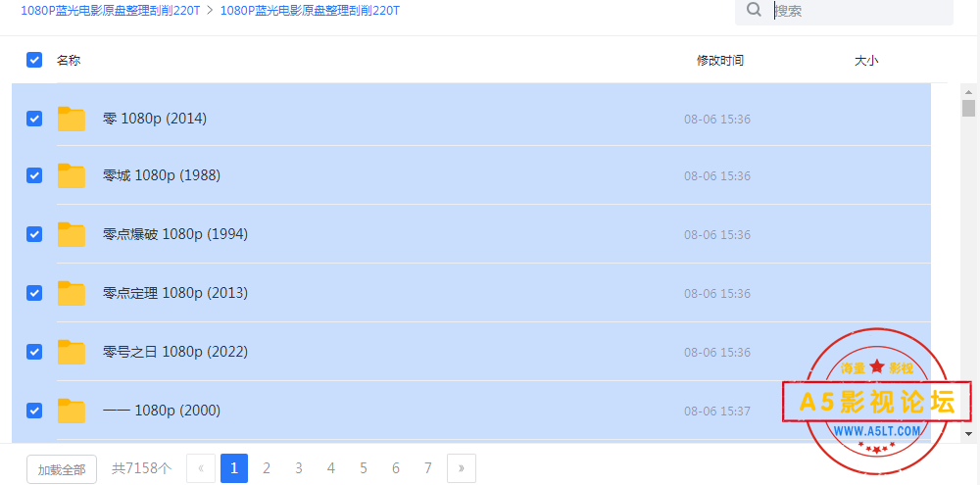Select page 3 in pagination
The width and height of the screenshot is (980, 485).
(299, 468)
